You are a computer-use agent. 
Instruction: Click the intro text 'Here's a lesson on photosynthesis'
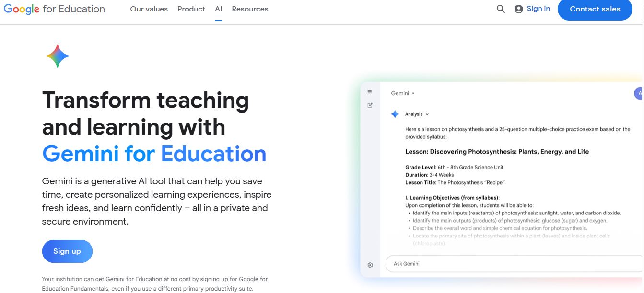click(x=518, y=133)
